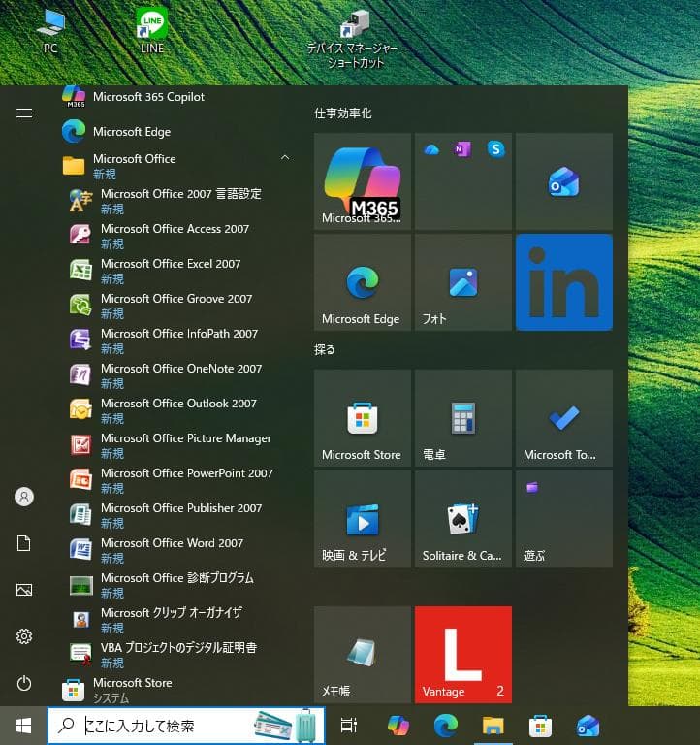Open the Microsoft Store tile
The height and width of the screenshot is (745, 700).
tap(363, 418)
